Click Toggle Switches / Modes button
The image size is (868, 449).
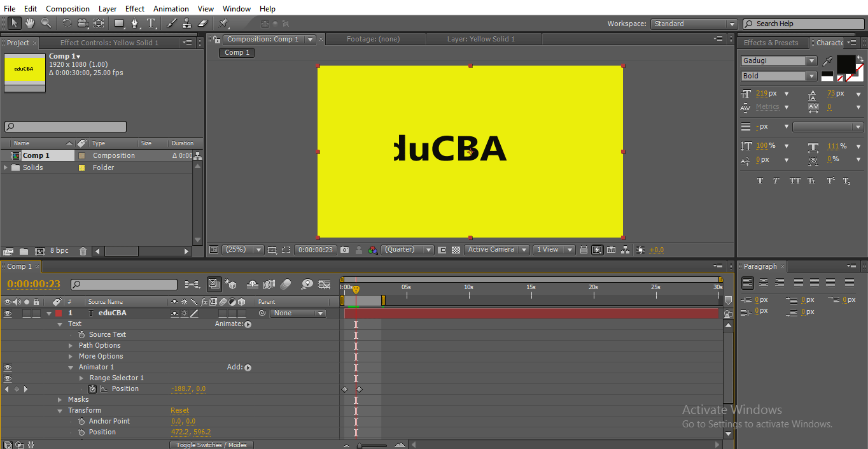[212, 445]
